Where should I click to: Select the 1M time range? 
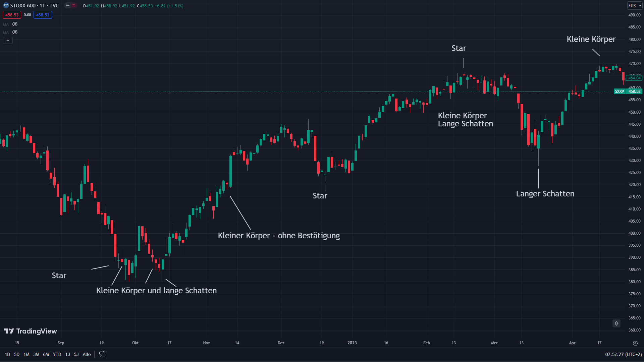click(x=26, y=354)
